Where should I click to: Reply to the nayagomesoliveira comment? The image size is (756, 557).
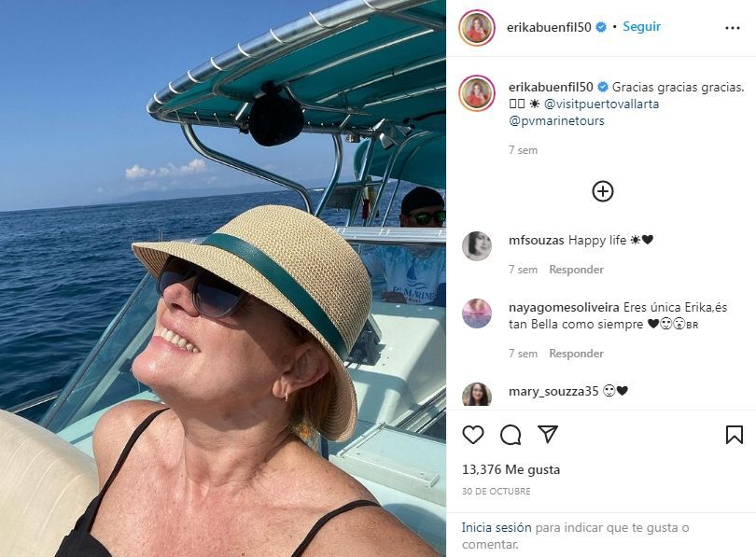tap(576, 354)
